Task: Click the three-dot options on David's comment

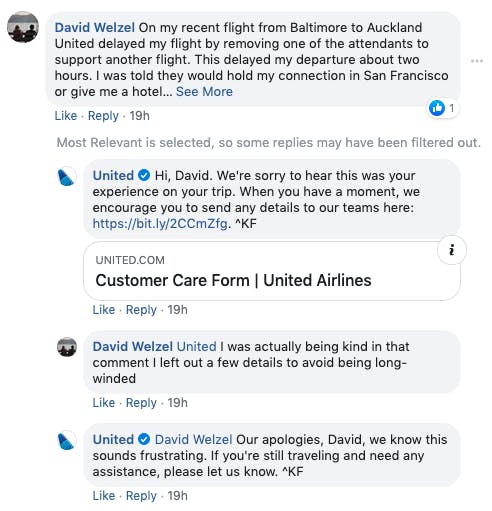Action: (x=477, y=61)
